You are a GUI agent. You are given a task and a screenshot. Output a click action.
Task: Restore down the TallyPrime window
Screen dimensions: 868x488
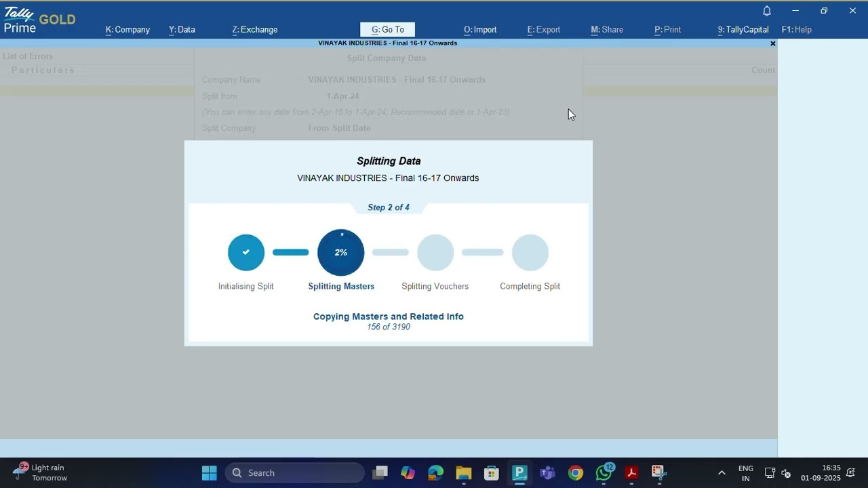pyautogui.click(x=824, y=11)
